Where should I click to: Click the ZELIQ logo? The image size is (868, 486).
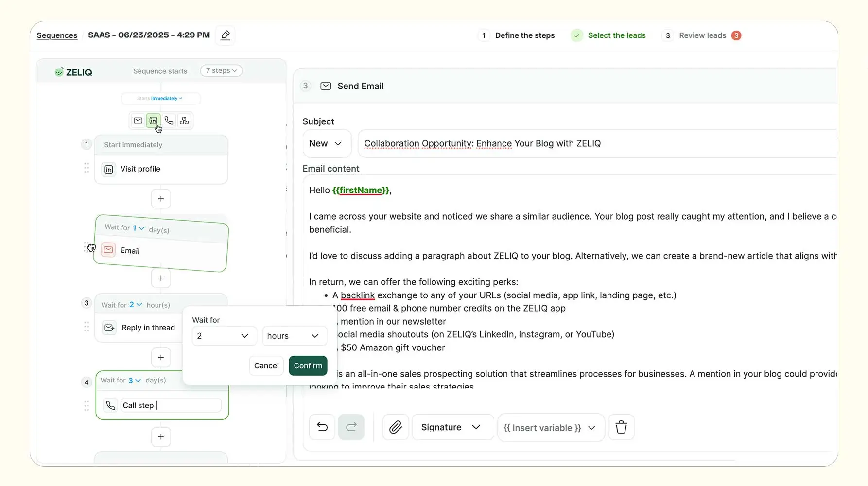point(73,72)
